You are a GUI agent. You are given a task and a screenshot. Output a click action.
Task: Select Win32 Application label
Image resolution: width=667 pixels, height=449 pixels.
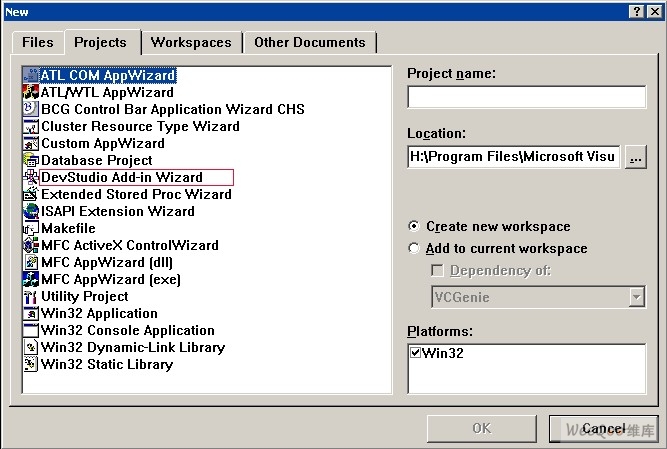99,313
